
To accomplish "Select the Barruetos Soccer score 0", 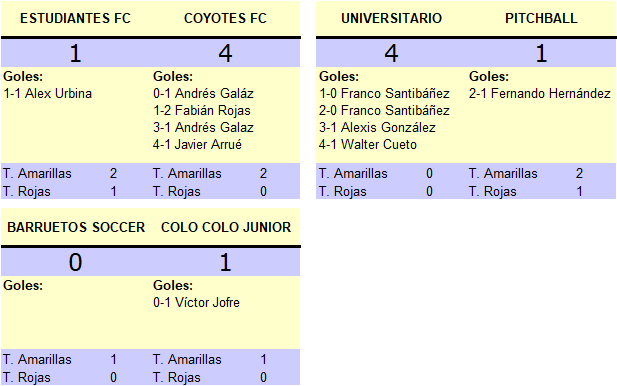I will point(75,262).
